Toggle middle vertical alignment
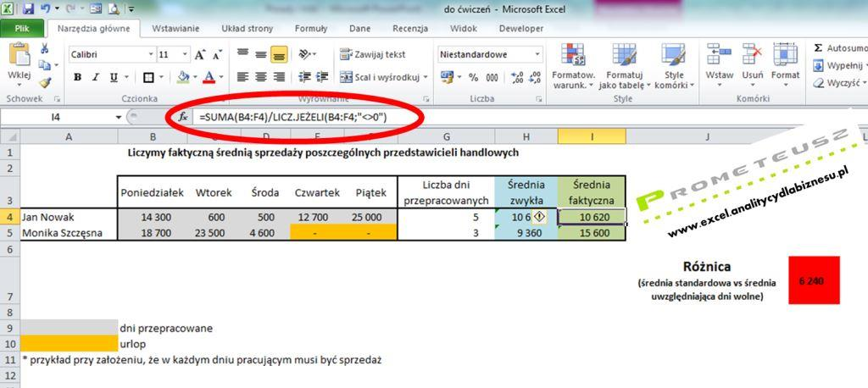This screenshot has width=868, height=388. (261, 54)
